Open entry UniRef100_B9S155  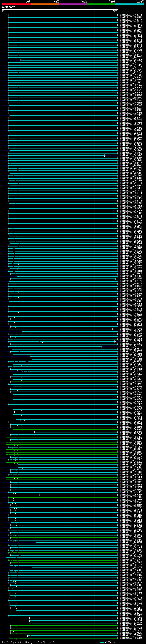(131, 98)
